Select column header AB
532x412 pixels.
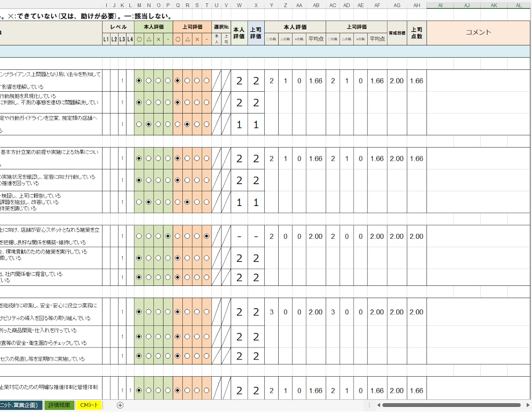[316, 5]
